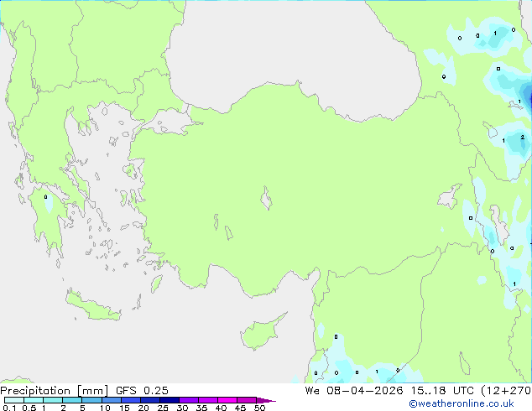Select the 45–50 mm legend swatch
The height and width of the screenshot is (411, 532).
247,400
